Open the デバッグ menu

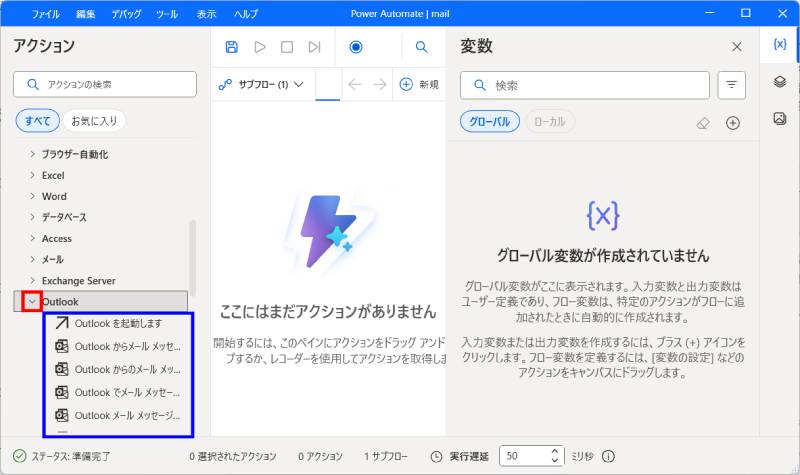click(126, 14)
